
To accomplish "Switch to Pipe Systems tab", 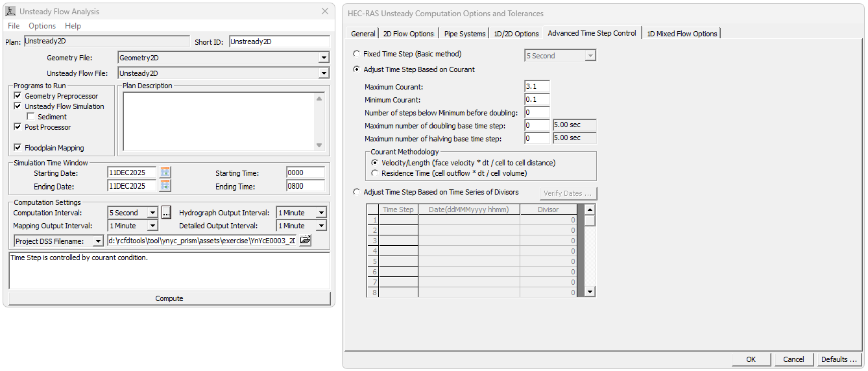I will (x=464, y=34).
